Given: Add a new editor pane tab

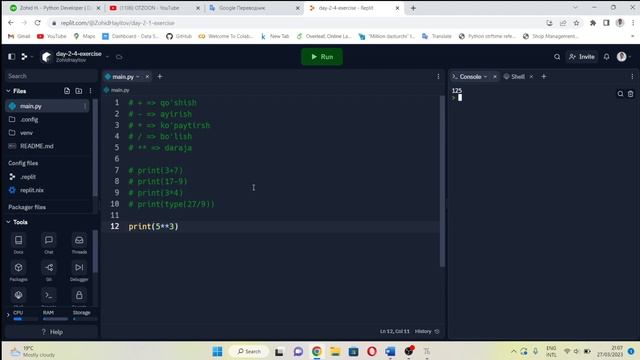Looking at the screenshot, I should 160,76.
